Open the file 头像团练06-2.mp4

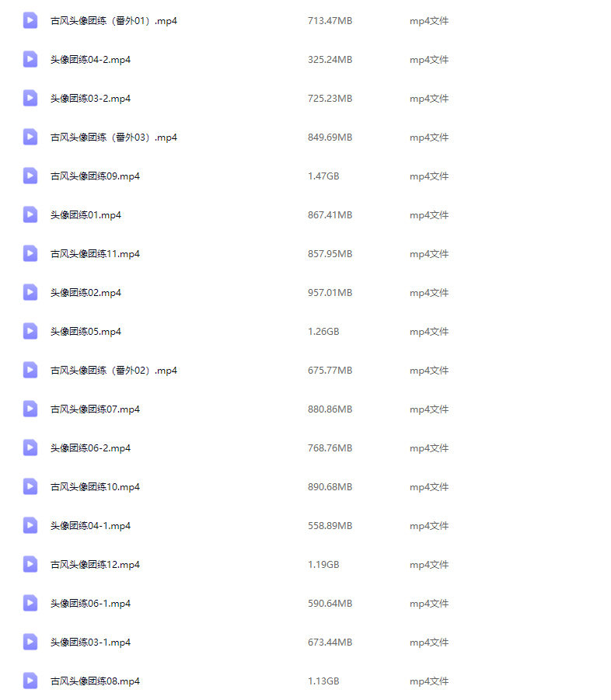[x=90, y=448]
